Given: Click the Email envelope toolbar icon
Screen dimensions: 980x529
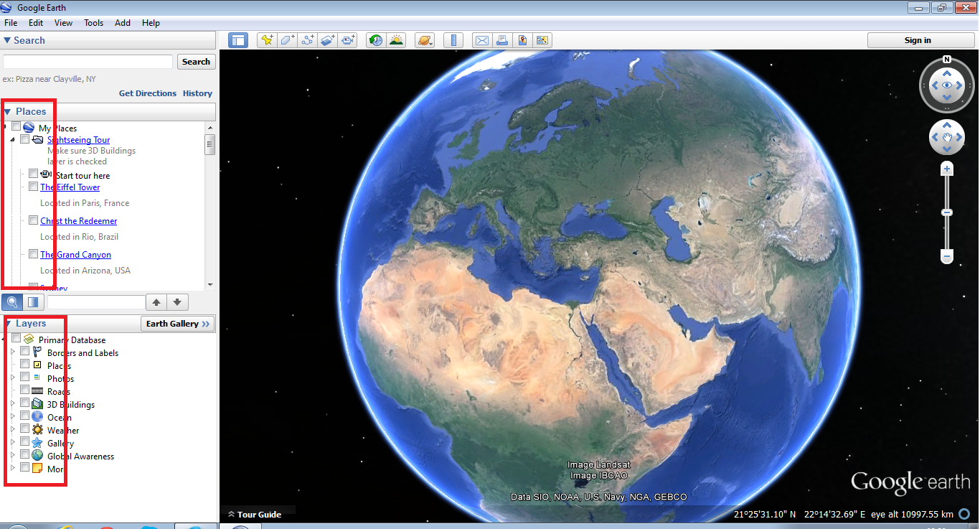Looking at the screenshot, I should [x=481, y=40].
